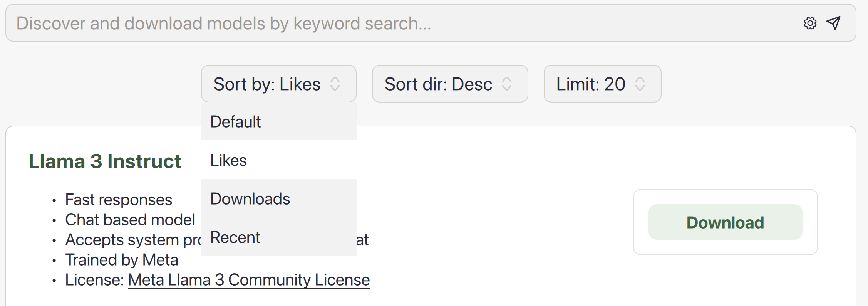The image size is (868, 306).
Task: Open the Meta Llama 3 Community License link
Action: 249,280
